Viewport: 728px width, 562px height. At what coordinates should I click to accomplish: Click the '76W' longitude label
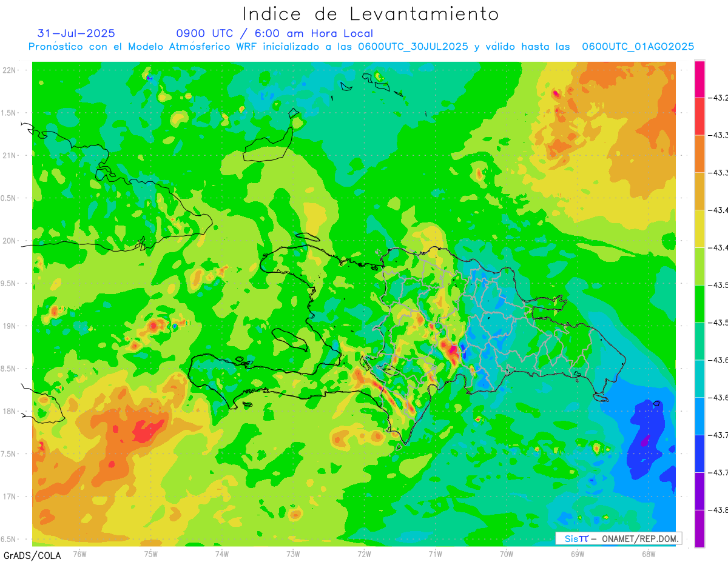(x=79, y=554)
